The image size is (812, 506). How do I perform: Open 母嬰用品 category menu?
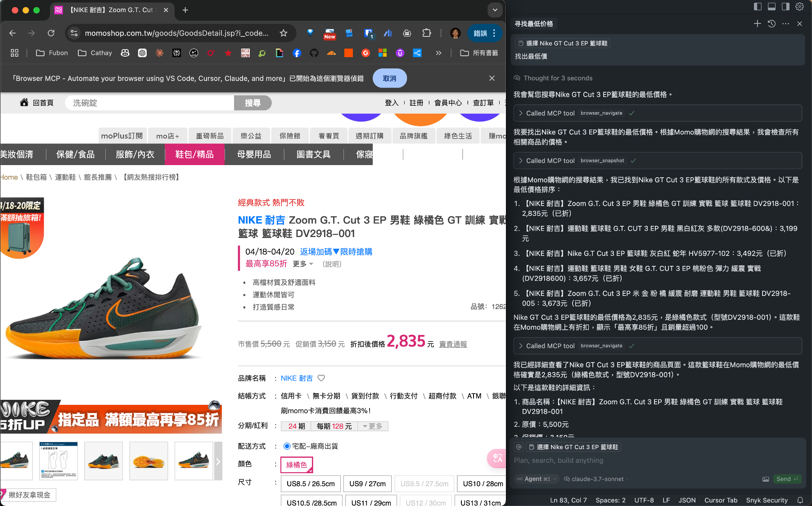[254, 154]
